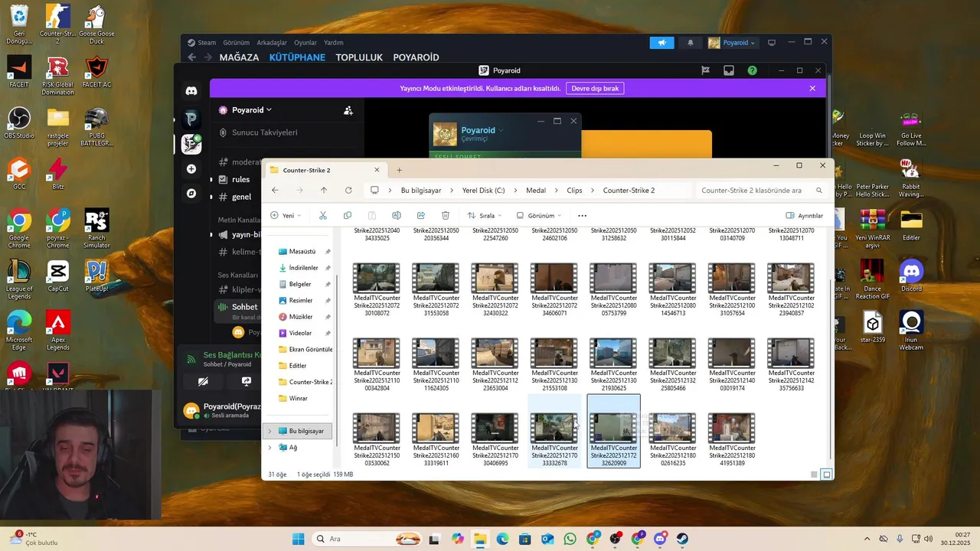
Task: Click the Counter-Strike 2 folder search field
Action: click(760, 191)
